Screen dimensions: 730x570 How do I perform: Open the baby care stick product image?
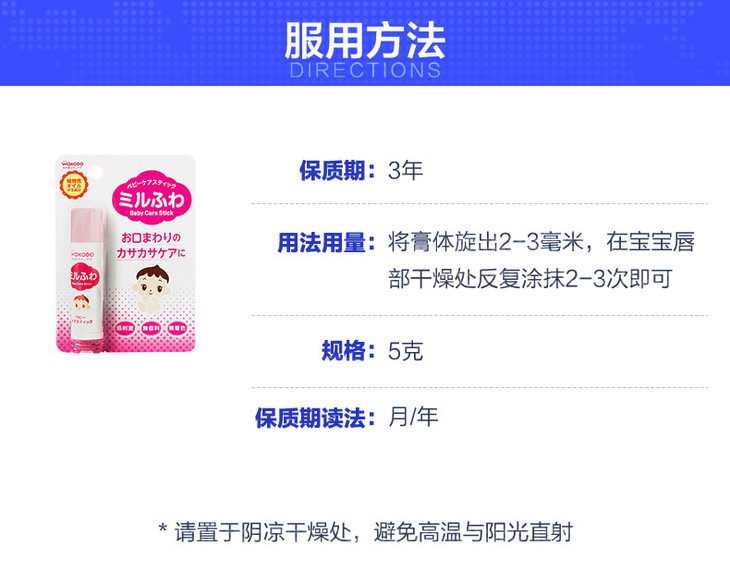[125, 254]
